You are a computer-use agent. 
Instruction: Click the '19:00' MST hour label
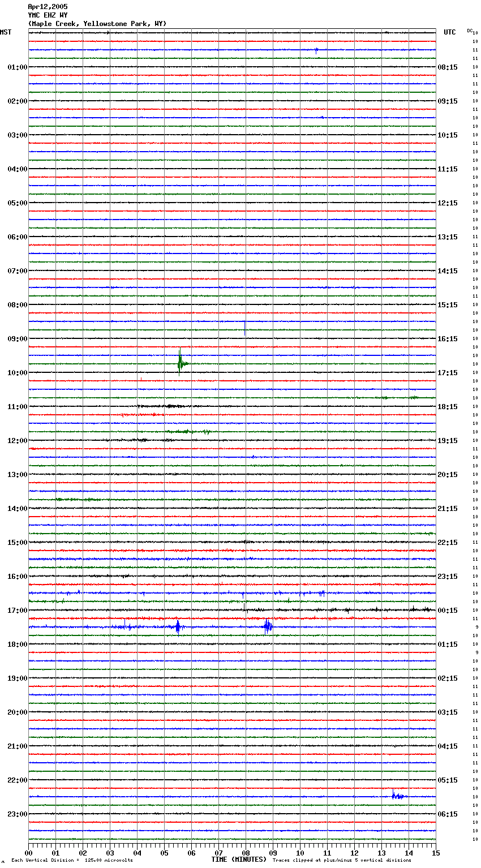point(17,678)
